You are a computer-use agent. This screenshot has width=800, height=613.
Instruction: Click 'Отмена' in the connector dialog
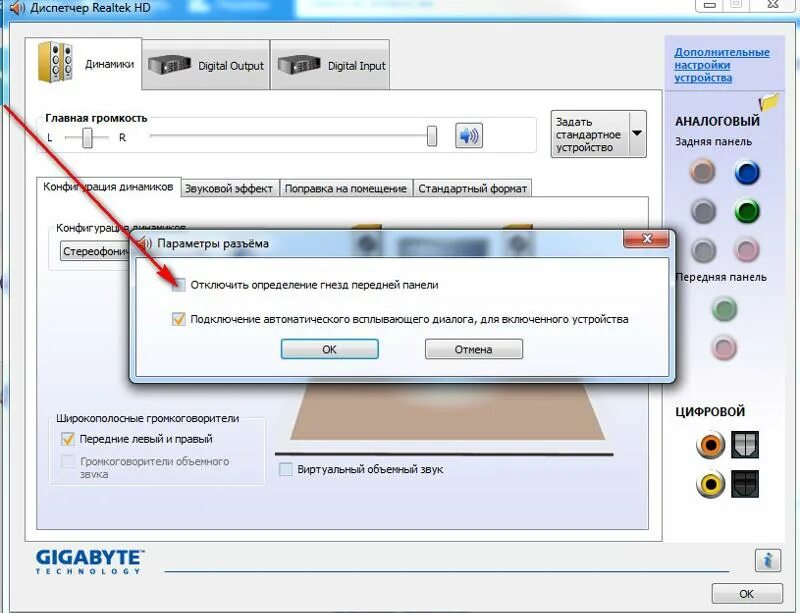coord(473,349)
